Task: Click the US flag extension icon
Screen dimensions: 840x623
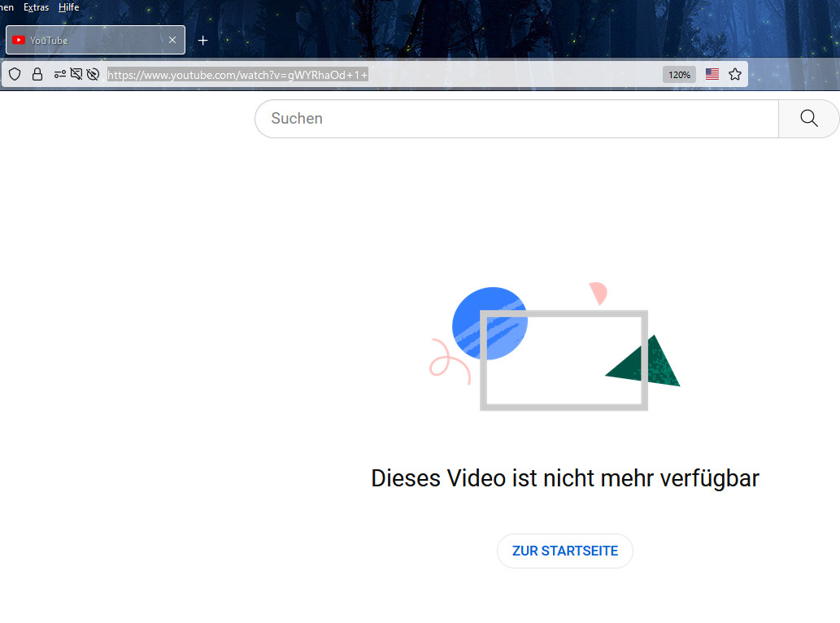Action: tap(712, 74)
